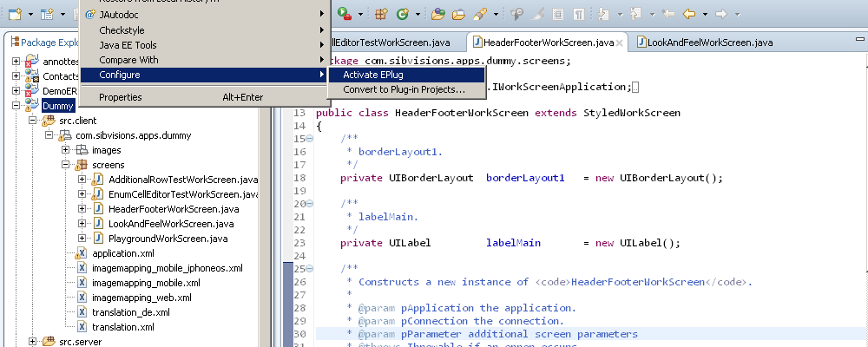Viewport: 868px width, 347px height.
Task: Select PlaygroundWorkScreen.java in the tree
Action: 168,239
